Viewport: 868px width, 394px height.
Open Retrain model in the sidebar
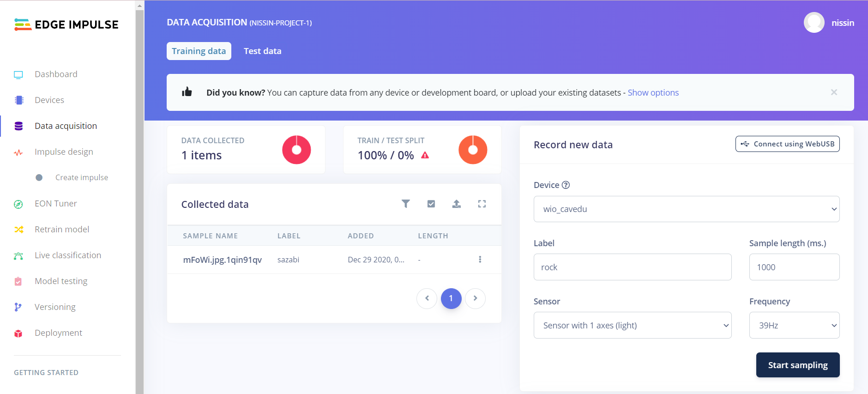tap(62, 230)
